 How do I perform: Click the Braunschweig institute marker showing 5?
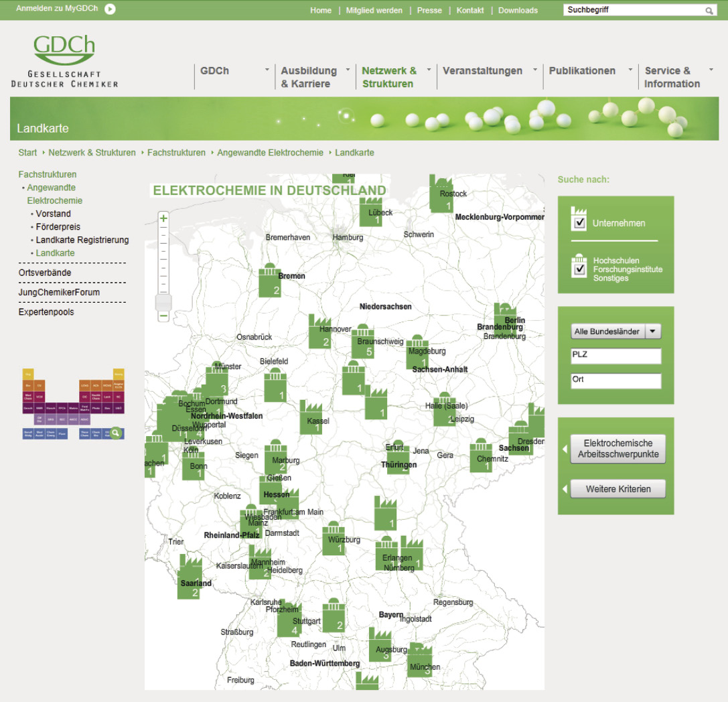pos(363,342)
